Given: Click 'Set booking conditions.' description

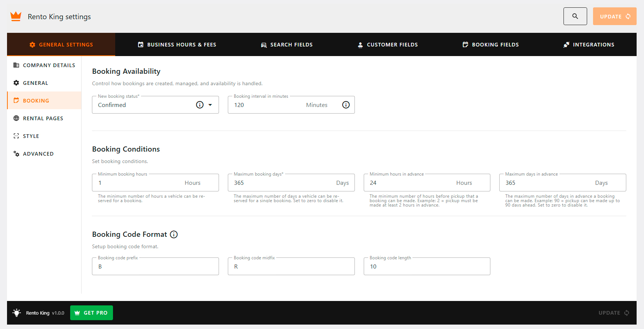Looking at the screenshot, I should tap(120, 161).
